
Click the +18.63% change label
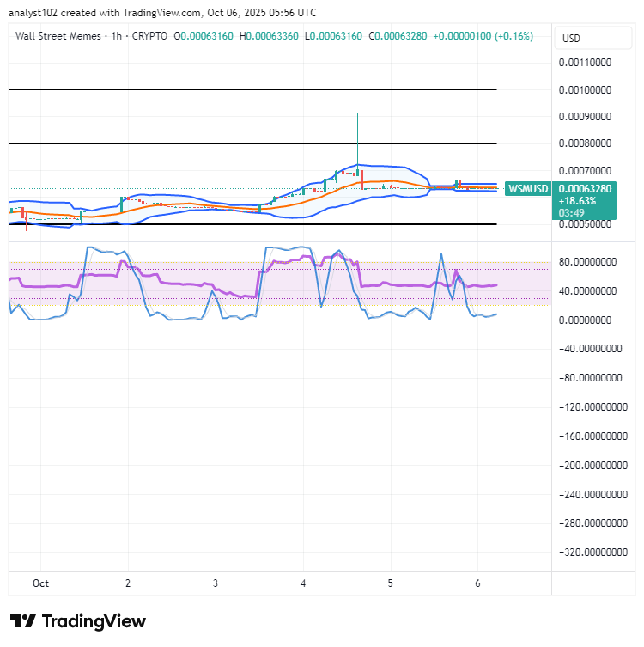point(577,201)
